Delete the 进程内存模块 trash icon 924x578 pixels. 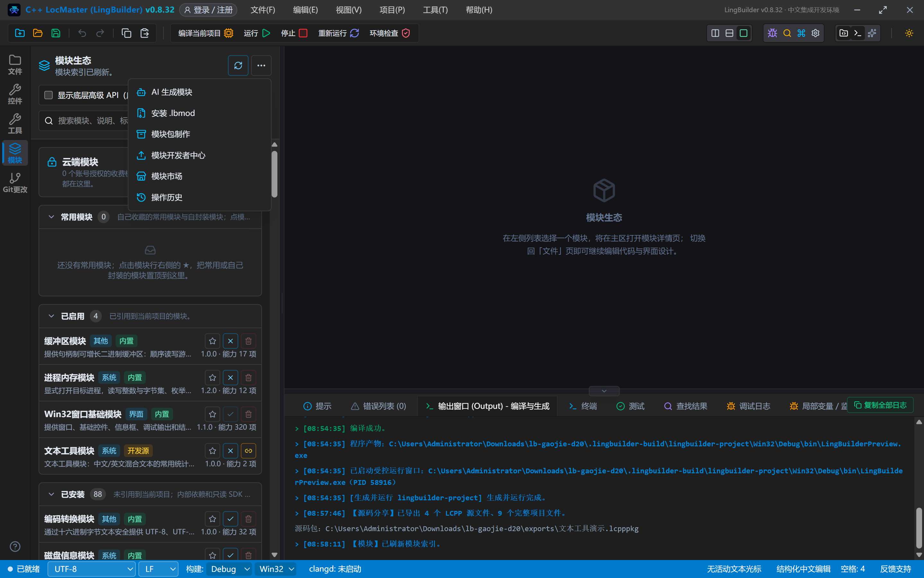tap(248, 378)
